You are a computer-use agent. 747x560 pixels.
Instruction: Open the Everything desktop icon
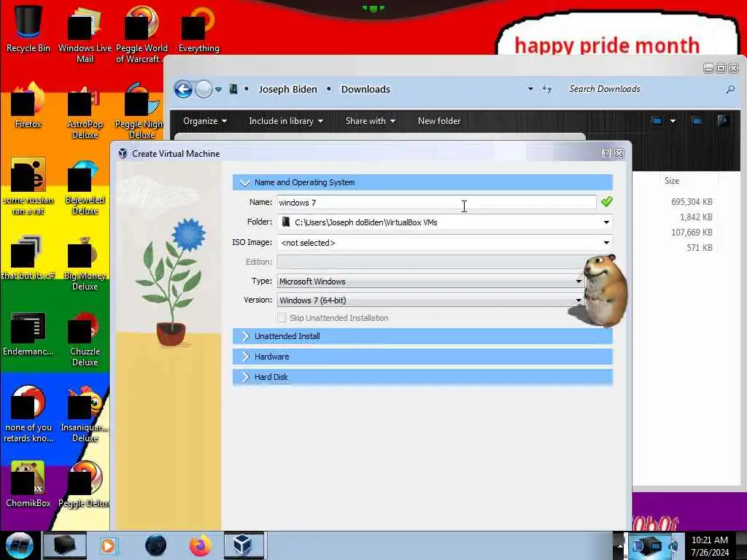pyautogui.click(x=198, y=28)
